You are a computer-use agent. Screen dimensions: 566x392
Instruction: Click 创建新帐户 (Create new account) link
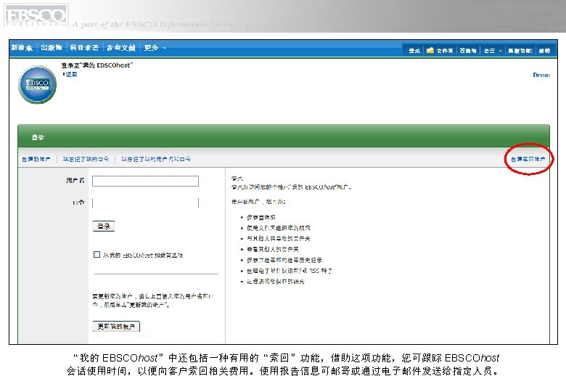click(36, 159)
